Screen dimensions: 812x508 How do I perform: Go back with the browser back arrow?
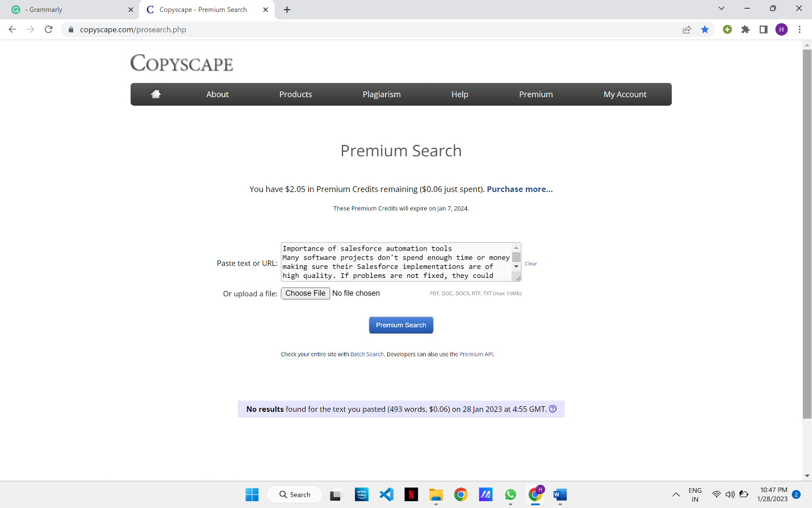point(12,30)
